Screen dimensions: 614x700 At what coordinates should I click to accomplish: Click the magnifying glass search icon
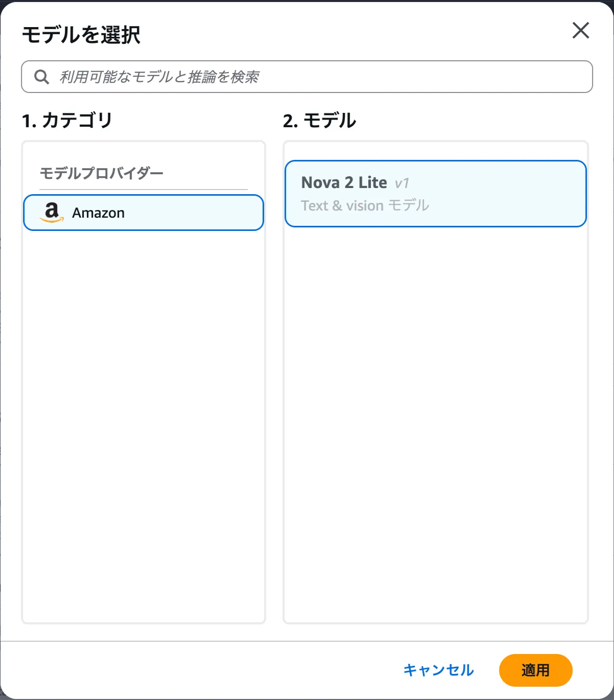point(41,77)
